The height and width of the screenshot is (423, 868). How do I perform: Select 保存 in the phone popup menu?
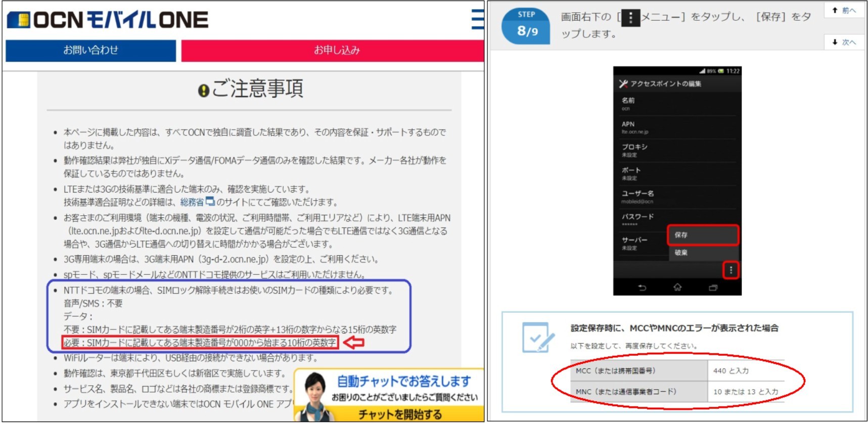point(702,235)
